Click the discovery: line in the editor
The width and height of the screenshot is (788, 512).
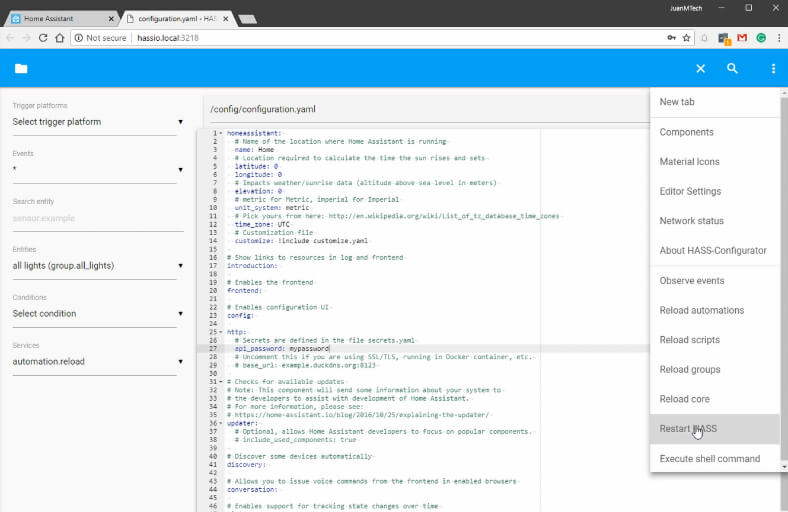246,465
